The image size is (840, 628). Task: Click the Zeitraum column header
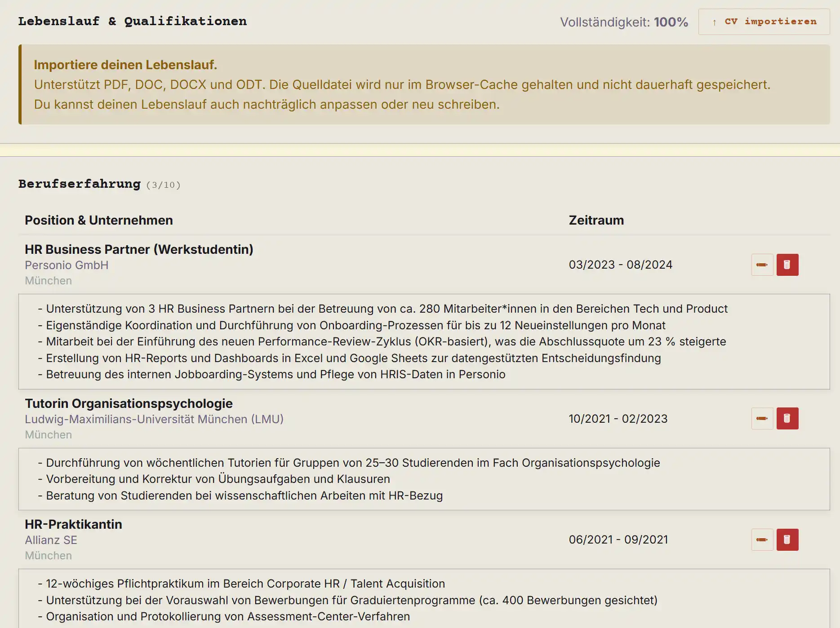[x=596, y=220]
